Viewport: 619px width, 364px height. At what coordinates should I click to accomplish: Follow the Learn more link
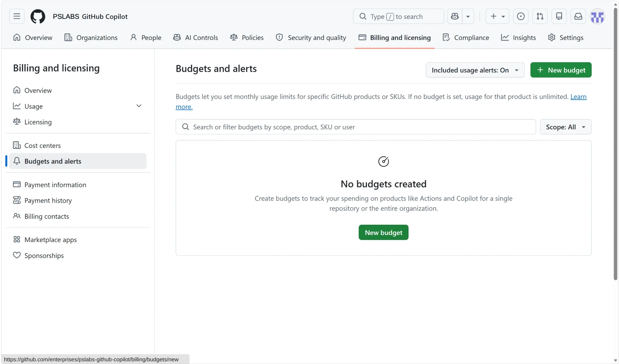click(x=578, y=97)
